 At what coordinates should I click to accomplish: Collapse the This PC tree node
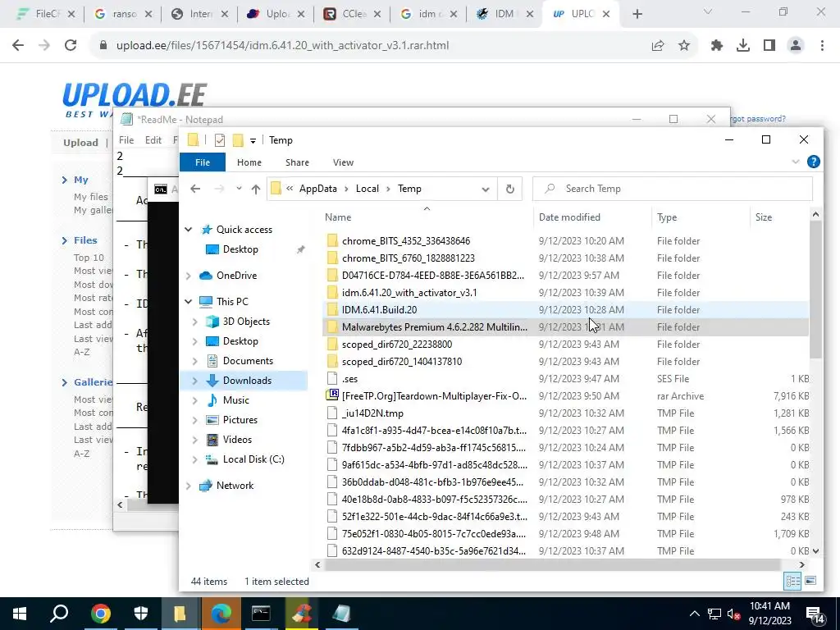pyautogui.click(x=188, y=302)
